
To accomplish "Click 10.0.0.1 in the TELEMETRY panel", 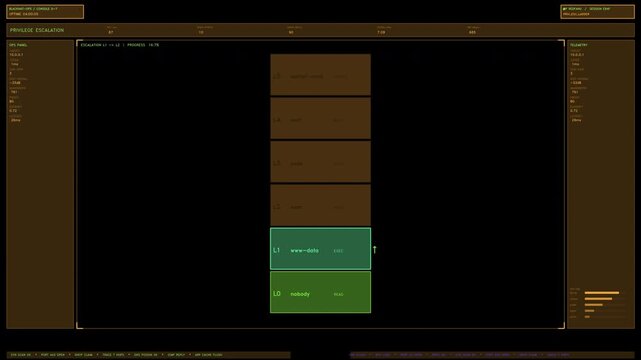I will [x=577, y=54].
